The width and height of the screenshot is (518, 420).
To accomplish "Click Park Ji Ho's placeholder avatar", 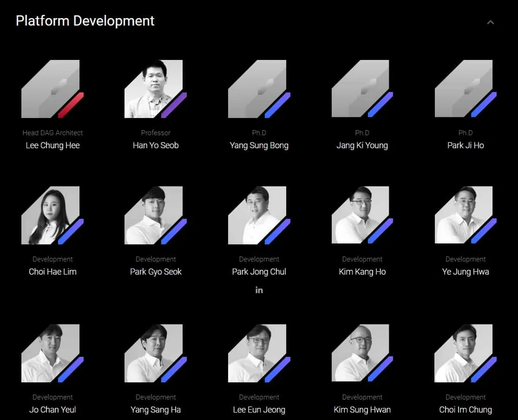I will point(465,89).
